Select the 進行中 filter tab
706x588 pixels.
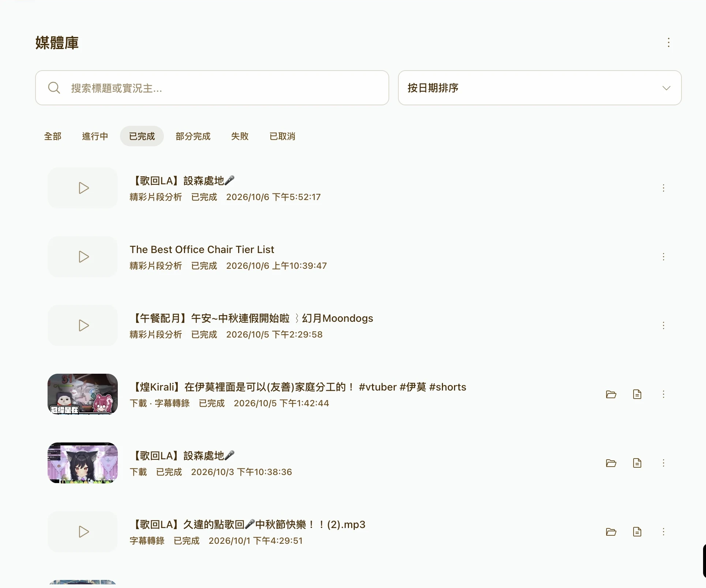click(x=95, y=136)
